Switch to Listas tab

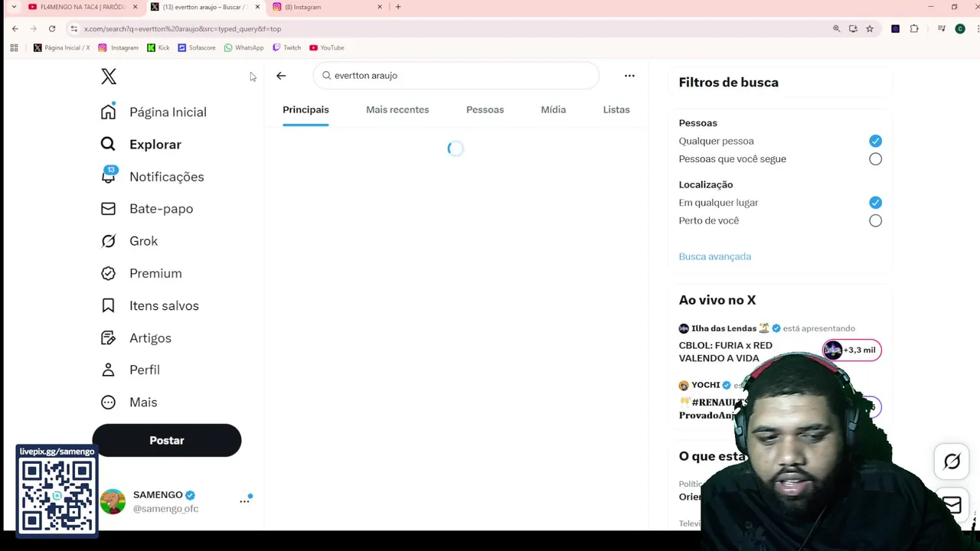click(616, 109)
